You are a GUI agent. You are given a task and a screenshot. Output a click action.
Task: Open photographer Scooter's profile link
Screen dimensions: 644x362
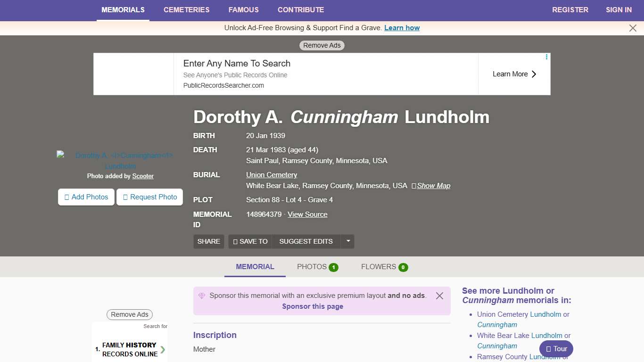click(143, 176)
